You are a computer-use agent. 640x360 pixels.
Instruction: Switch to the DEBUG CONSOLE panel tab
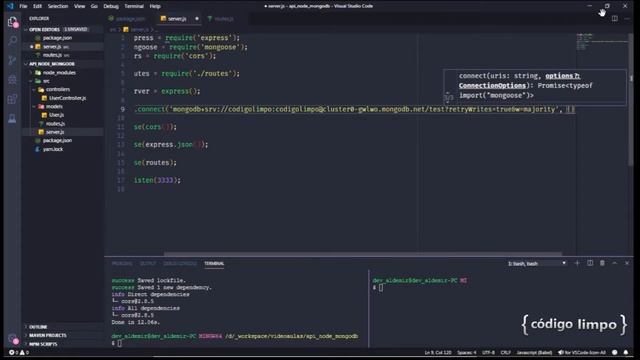pos(180,264)
